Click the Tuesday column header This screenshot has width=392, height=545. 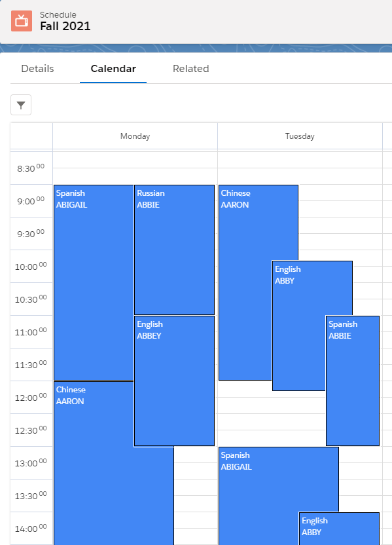click(x=300, y=136)
